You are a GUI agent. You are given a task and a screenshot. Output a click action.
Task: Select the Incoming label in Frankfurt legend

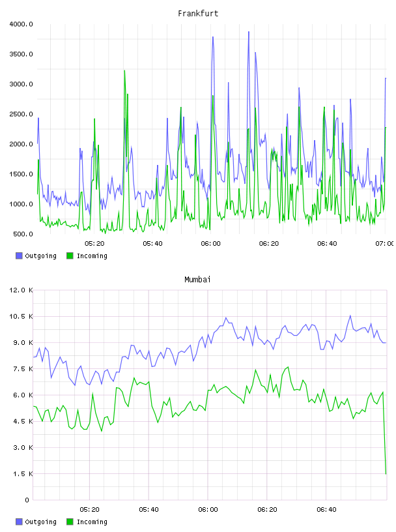point(92,256)
